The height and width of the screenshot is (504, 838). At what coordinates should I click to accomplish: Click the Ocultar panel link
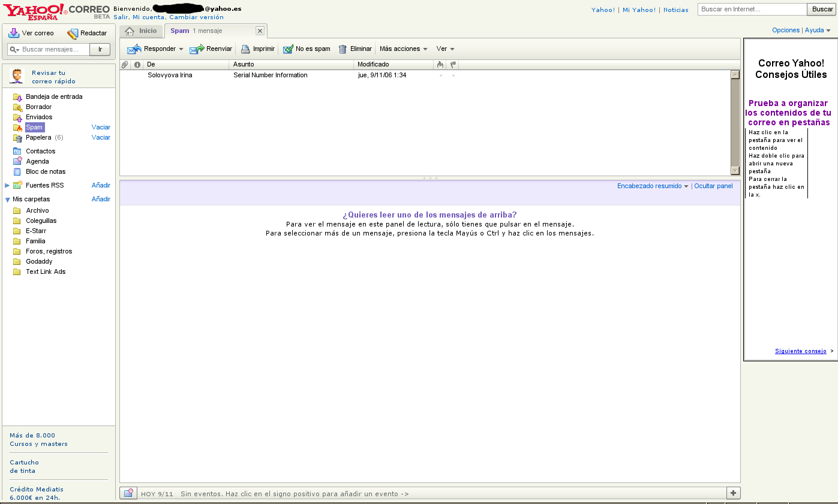713,186
